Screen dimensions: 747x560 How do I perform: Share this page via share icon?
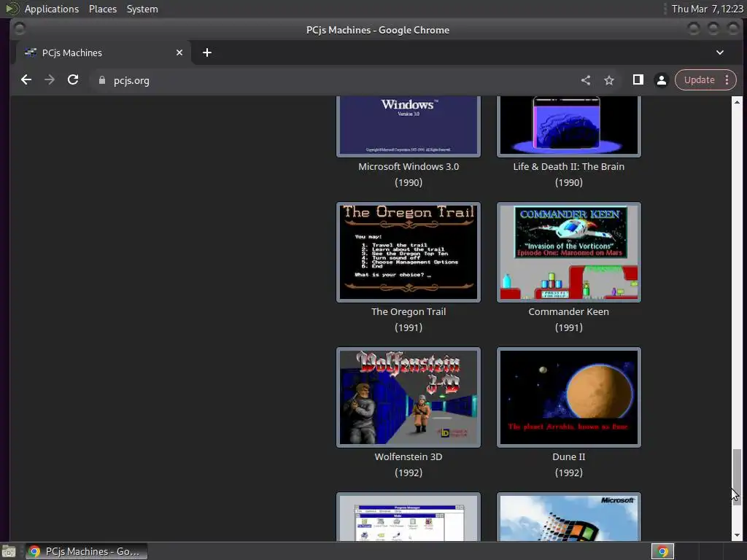tap(586, 80)
